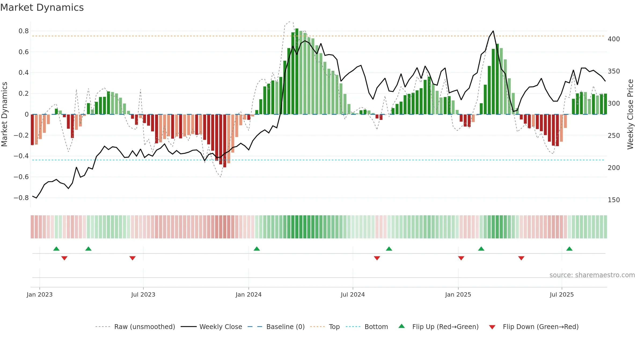This screenshot has height=362, width=644.
Task: Toggle the Bottom legend entry
Action: [x=367, y=327]
